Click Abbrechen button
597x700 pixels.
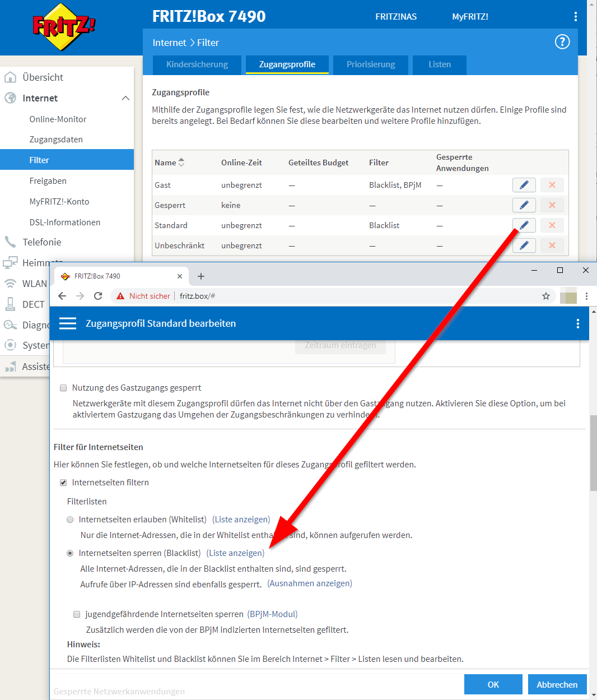coord(557,684)
